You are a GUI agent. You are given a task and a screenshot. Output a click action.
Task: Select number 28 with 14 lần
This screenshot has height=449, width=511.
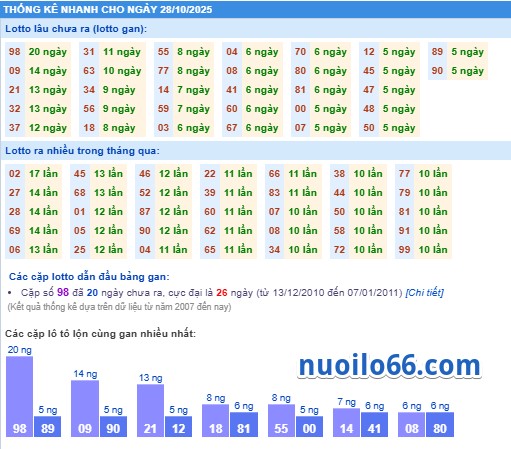[x=15, y=212]
